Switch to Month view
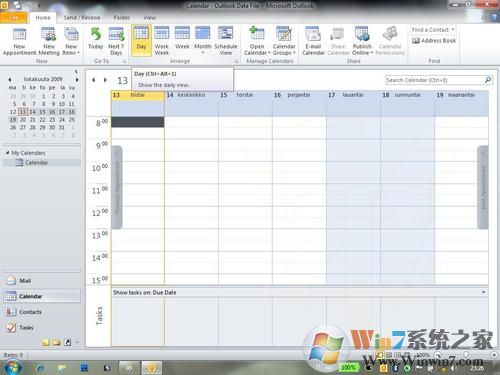Image resolution: width=500 pixels, height=375 pixels. pos(203,41)
